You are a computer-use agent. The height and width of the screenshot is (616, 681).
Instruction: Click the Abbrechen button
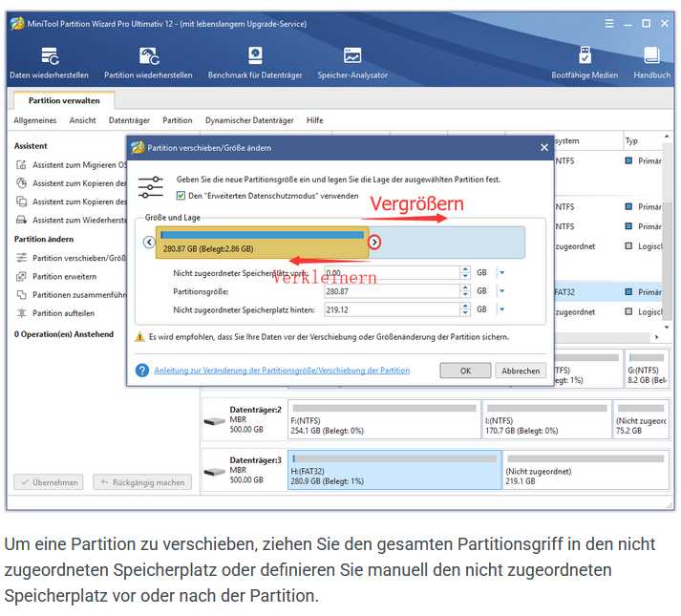coord(521,371)
